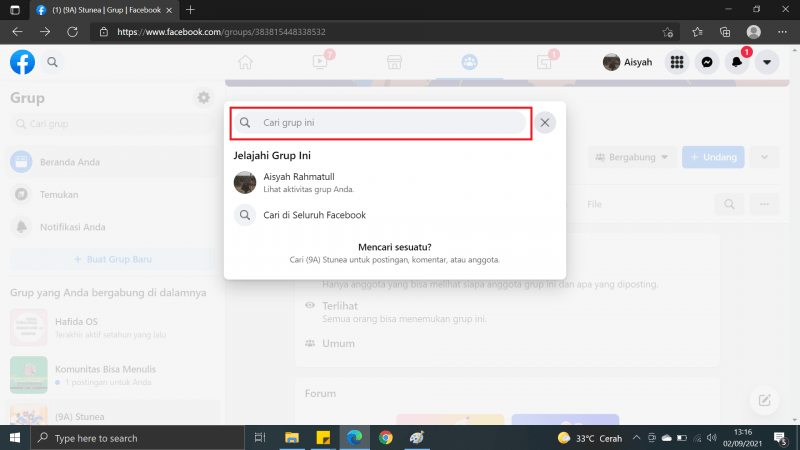800x450 pixels.
Task: Go to the Facebook Home tab
Action: pyautogui.click(x=245, y=62)
